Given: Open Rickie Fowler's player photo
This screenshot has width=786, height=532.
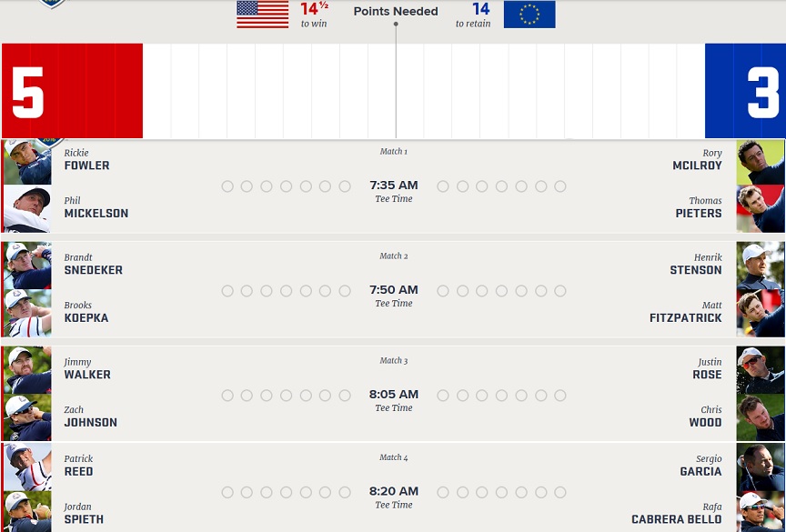Looking at the screenshot, I should pyautogui.click(x=27, y=162).
